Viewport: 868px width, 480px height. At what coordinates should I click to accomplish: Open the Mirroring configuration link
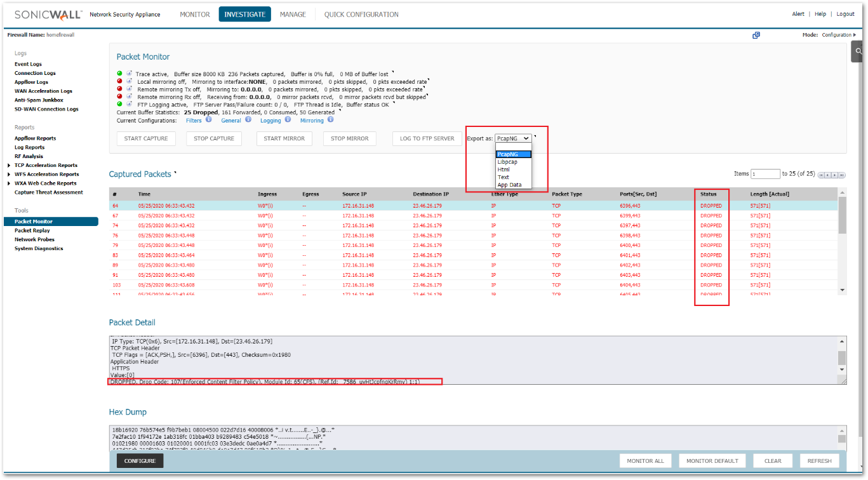pos(312,121)
